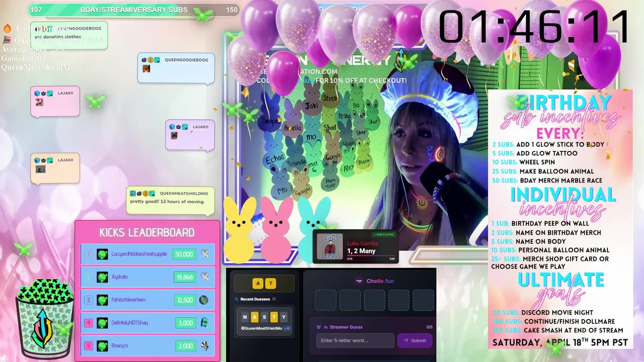Viewport: 644px width, 362px height.
Task: Click the +13 points badge
Action: [x=287, y=328]
